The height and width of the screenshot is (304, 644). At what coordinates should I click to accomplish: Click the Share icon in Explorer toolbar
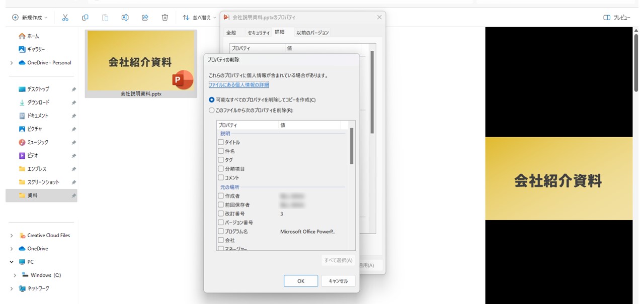(145, 18)
